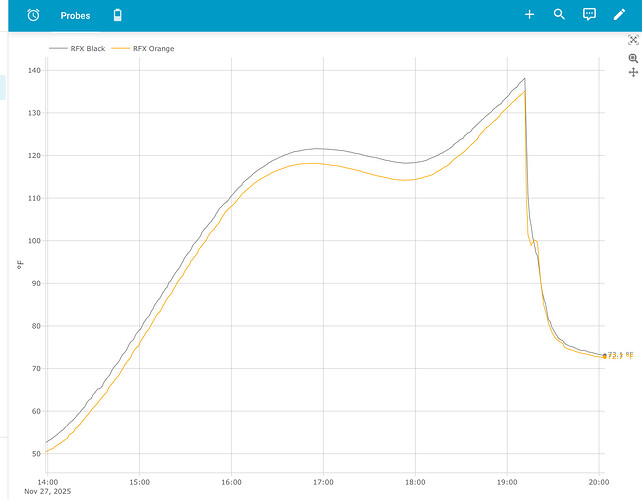Click the Nov 27, 2025 date label
The width and height of the screenshot is (642, 500).
tap(47, 491)
